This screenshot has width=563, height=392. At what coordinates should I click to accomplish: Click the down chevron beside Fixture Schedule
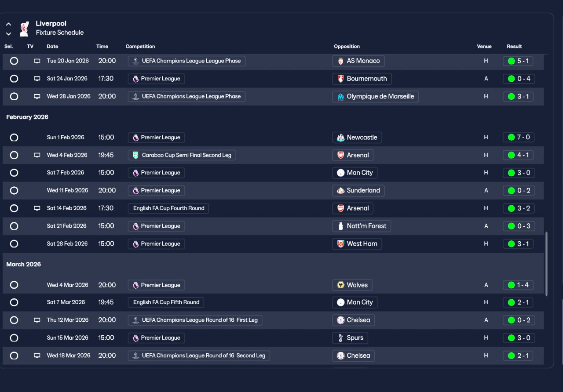pos(8,34)
